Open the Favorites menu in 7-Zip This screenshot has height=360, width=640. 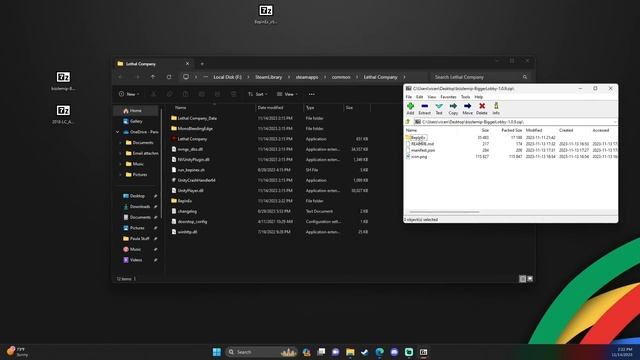point(448,97)
